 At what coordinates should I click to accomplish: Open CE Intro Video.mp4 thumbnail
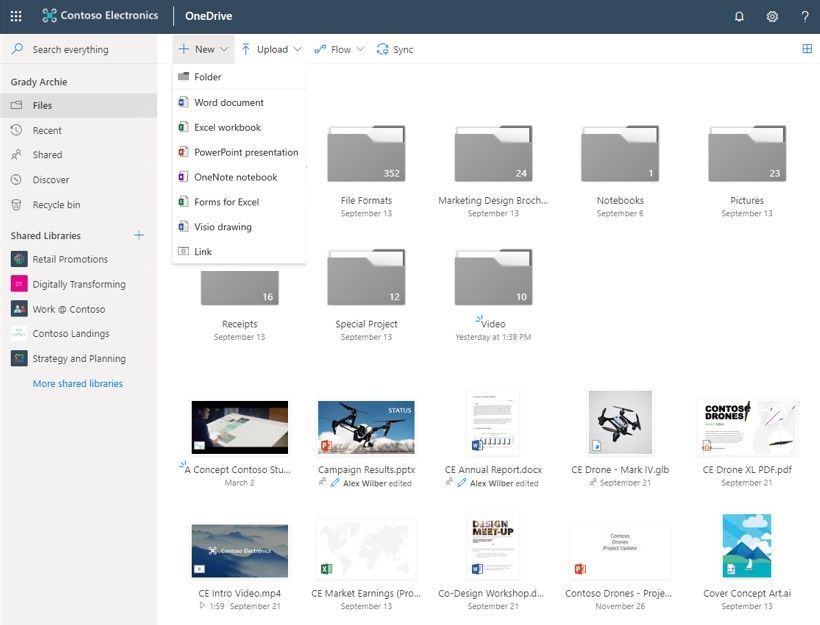(240, 551)
